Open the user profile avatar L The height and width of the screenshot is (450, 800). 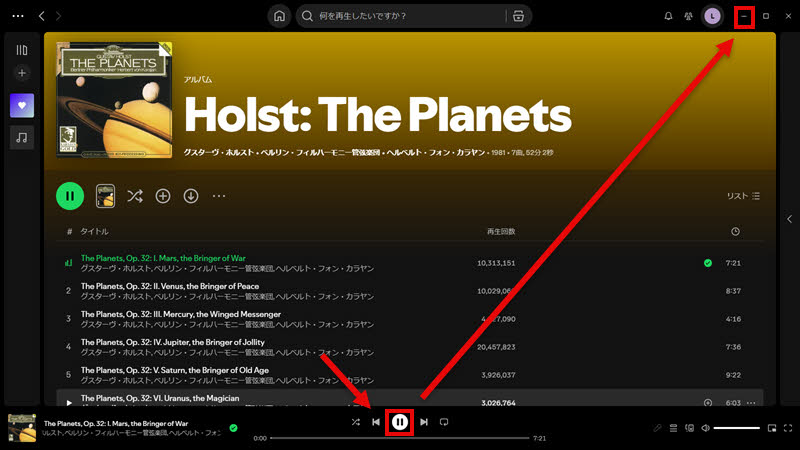coord(712,16)
